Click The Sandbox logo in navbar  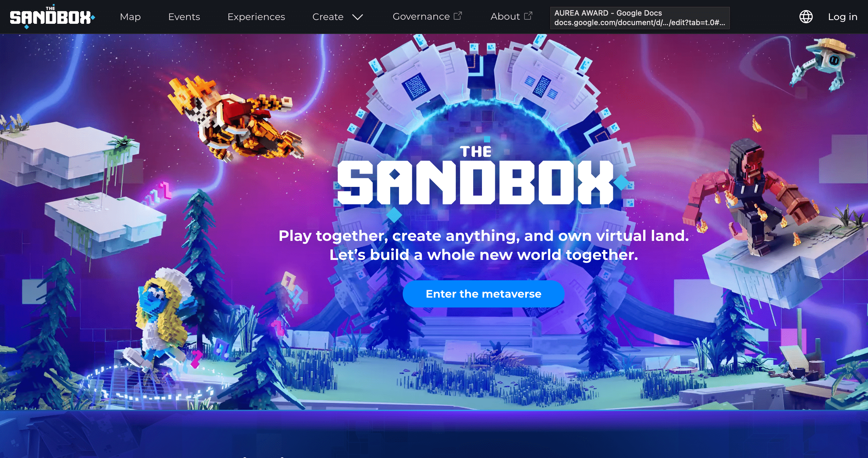tap(52, 17)
